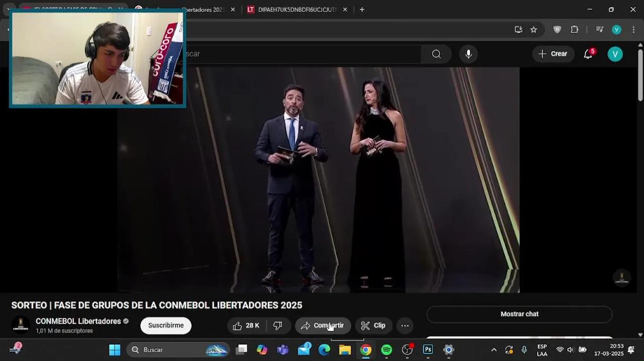This screenshot has height=361, width=644.
Task: Expand hidden system tray icons chevron
Action: click(494, 350)
